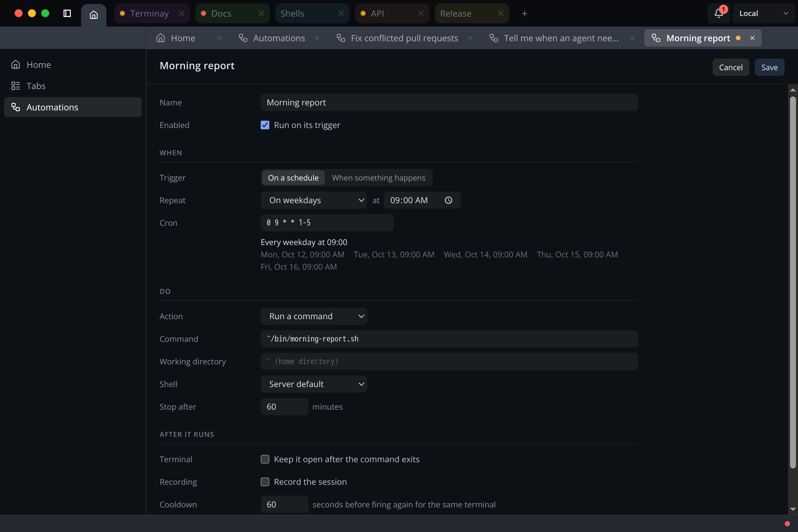Open the Run a command action dropdown

click(x=314, y=316)
